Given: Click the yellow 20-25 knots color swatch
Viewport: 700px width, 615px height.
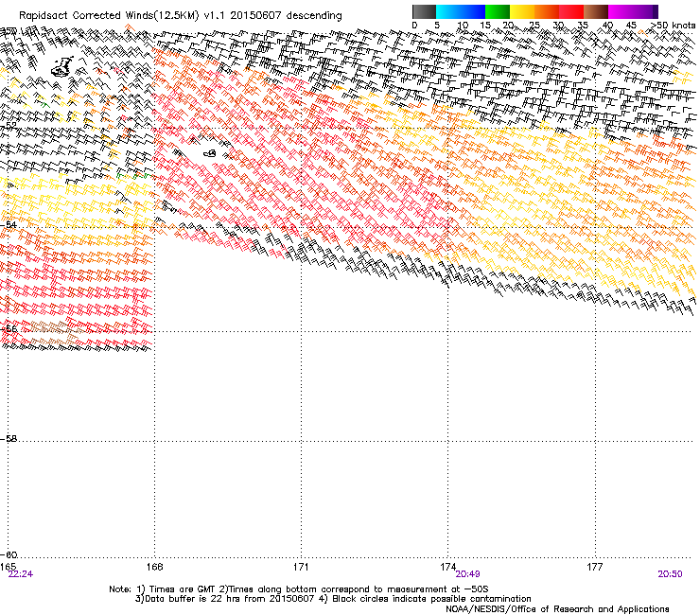Looking at the screenshot, I should (522, 11).
